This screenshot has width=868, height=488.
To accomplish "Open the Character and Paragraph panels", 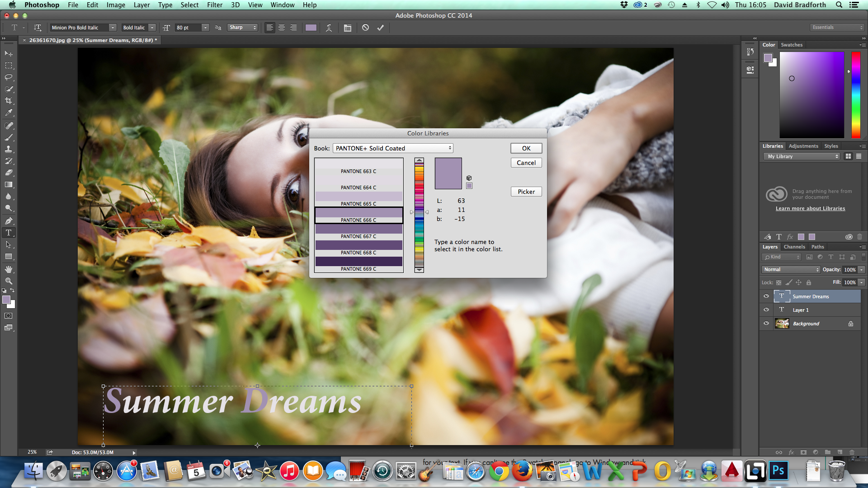I will 347,28.
